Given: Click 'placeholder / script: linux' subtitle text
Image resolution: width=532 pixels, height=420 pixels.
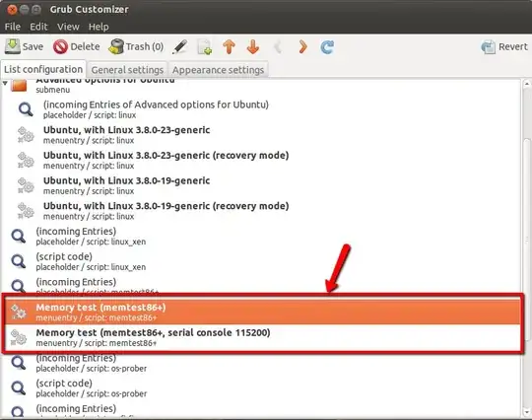Looking at the screenshot, I should [x=90, y=115].
